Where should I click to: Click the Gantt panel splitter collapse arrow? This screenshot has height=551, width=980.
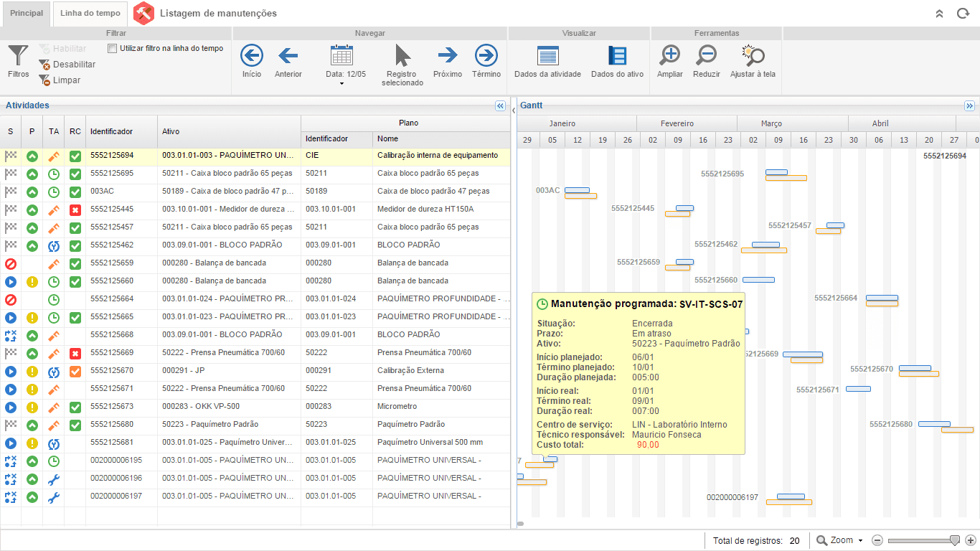514,110
